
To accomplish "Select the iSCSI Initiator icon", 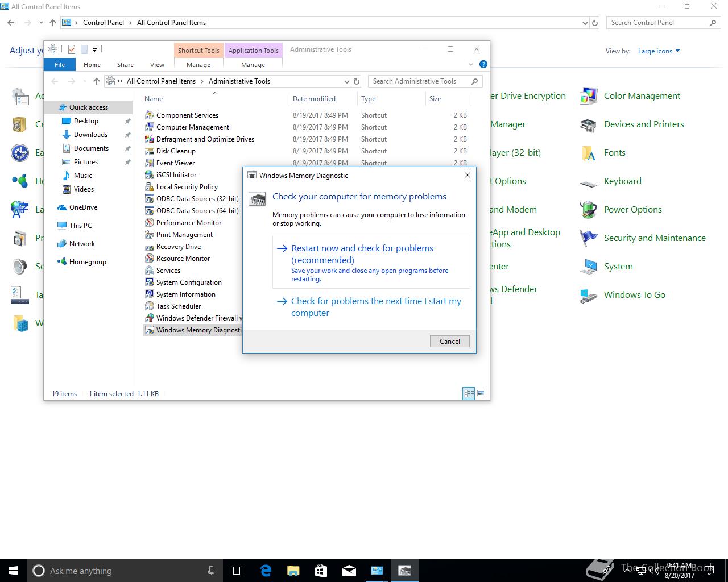I will pos(150,174).
